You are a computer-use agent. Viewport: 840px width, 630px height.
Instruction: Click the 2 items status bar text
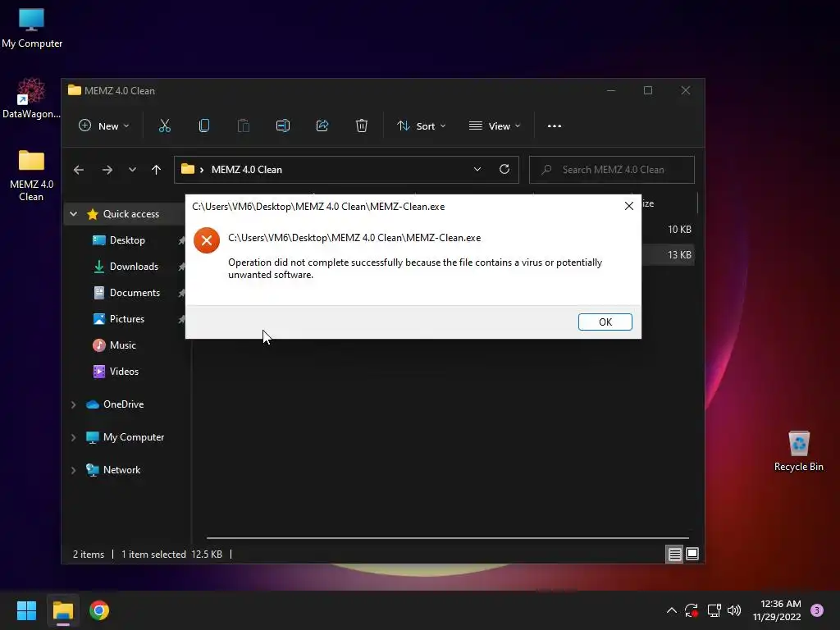click(89, 555)
